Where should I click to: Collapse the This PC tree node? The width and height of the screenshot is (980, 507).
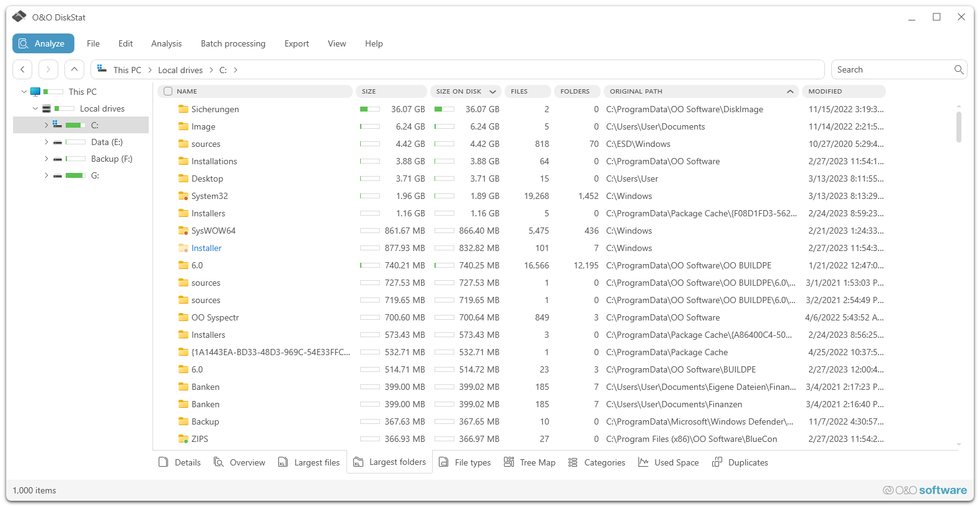tap(24, 92)
